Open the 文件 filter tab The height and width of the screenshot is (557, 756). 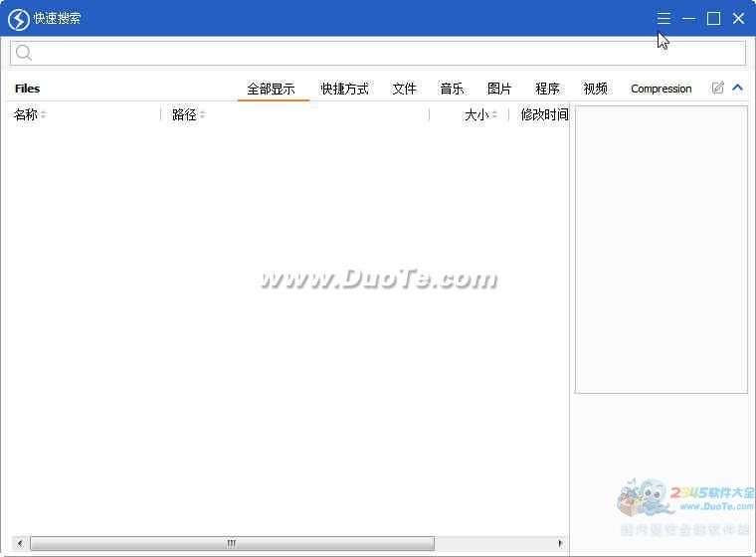pyautogui.click(x=404, y=89)
